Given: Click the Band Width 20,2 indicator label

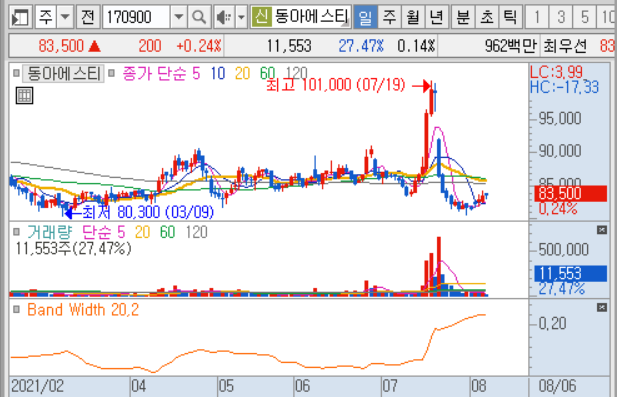Looking at the screenshot, I should coord(83,310).
